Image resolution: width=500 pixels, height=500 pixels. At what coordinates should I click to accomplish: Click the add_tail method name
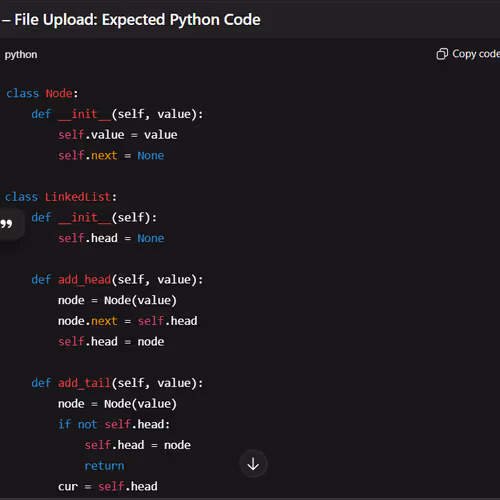pyautogui.click(x=84, y=383)
